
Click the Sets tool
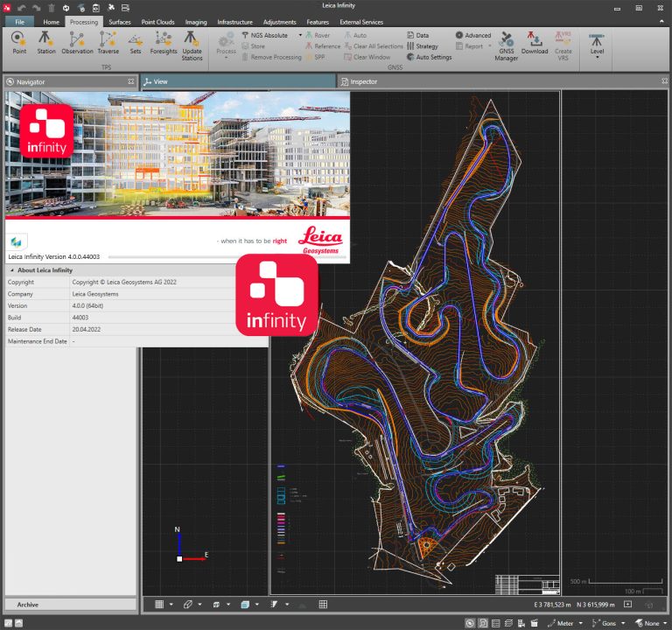pyautogui.click(x=136, y=43)
